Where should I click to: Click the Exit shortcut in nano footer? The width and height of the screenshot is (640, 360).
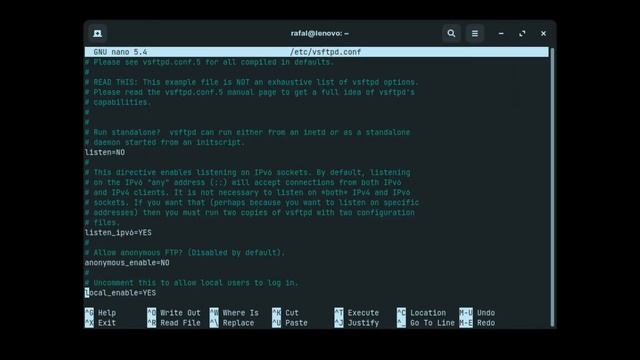[x=101, y=323]
